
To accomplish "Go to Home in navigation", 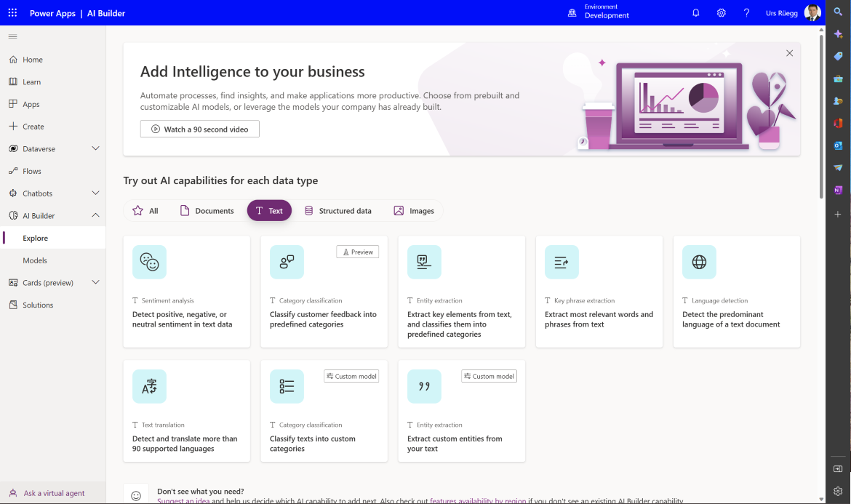I will point(52,60).
